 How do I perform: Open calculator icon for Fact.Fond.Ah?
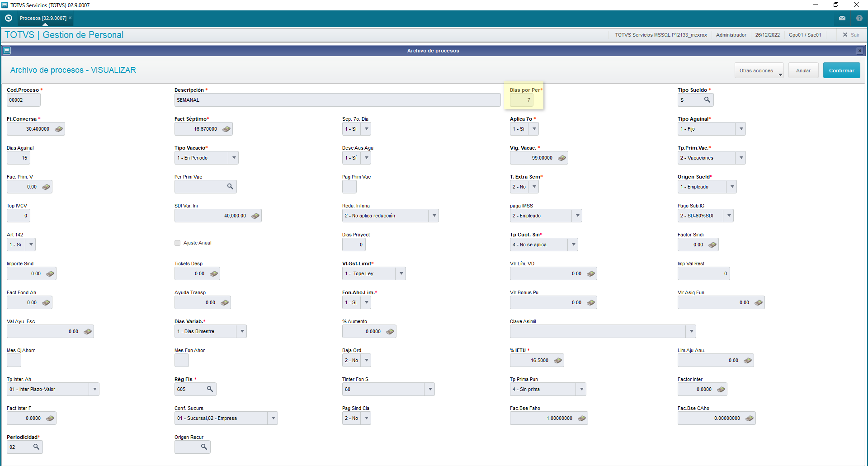(46, 303)
